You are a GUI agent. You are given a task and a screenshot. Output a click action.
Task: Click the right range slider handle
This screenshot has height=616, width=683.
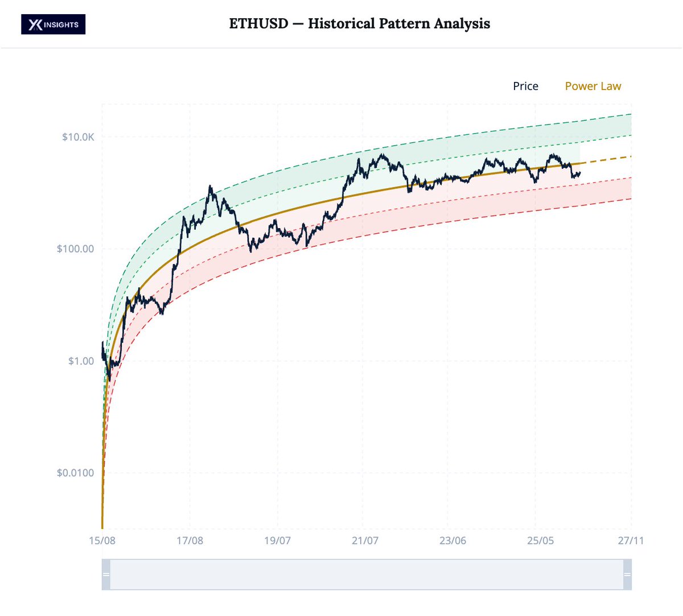click(x=627, y=574)
